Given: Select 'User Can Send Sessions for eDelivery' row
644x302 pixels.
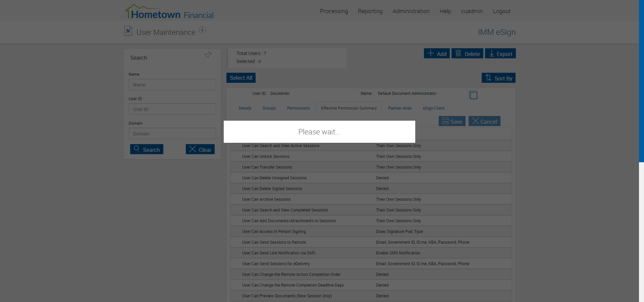Looking at the screenshot, I should click(x=371, y=264).
